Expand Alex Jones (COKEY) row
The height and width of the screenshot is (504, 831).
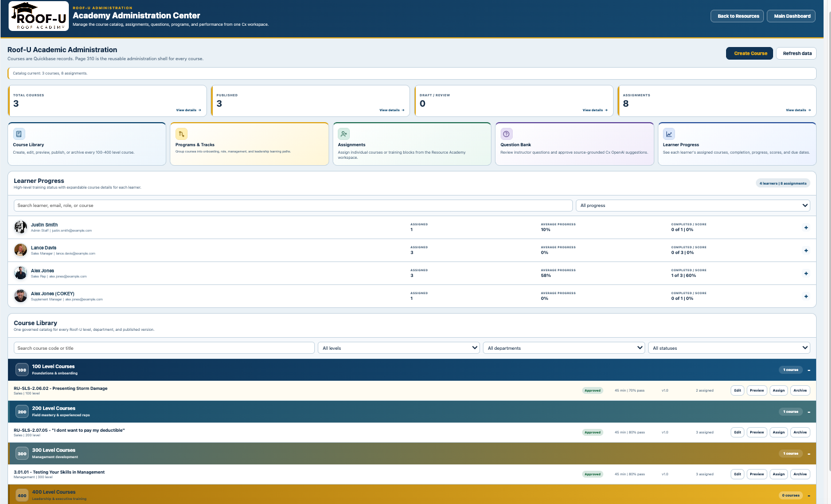click(x=806, y=296)
